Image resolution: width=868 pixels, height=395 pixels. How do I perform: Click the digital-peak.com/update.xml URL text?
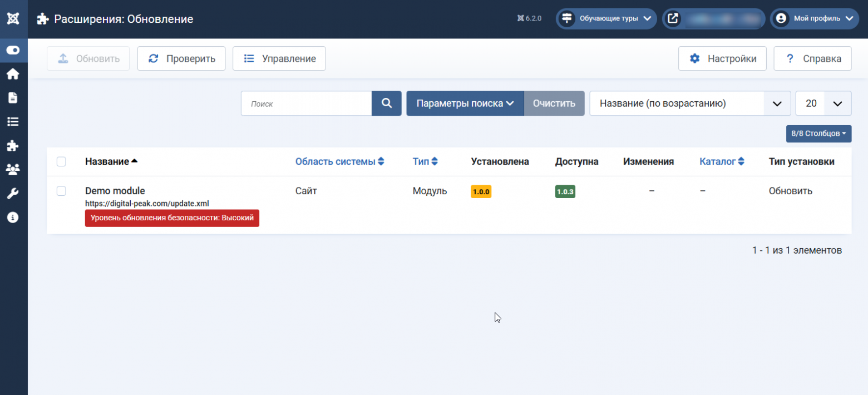pyautogui.click(x=147, y=204)
